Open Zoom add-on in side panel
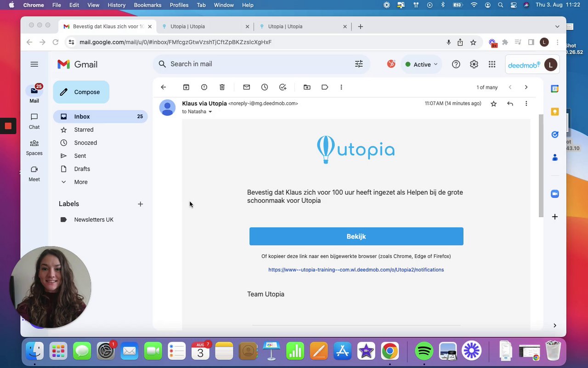The image size is (588, 368). tap(555, 194)
